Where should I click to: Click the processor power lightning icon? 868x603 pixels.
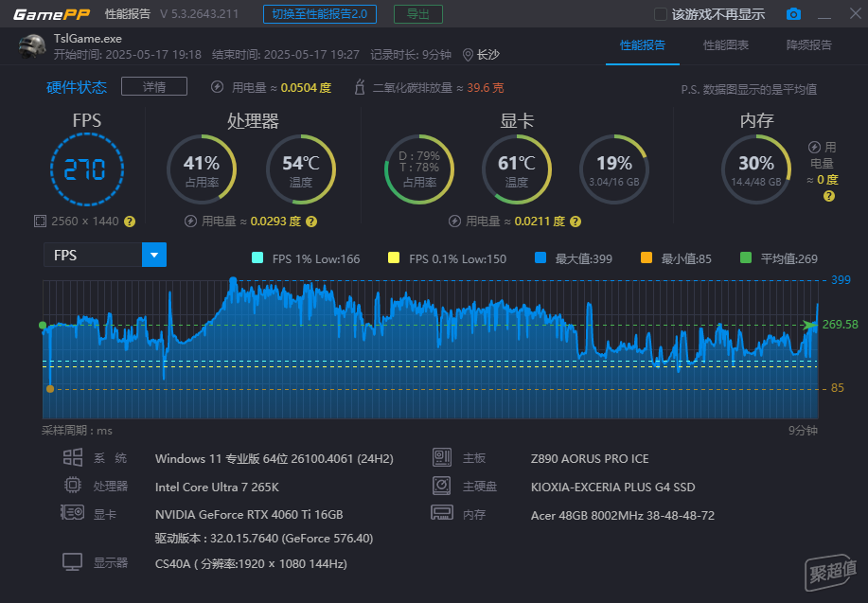[190, 222]
